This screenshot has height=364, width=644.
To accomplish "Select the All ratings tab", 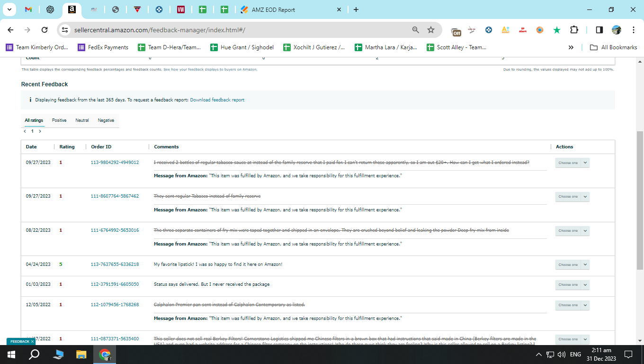I will 34,120.
